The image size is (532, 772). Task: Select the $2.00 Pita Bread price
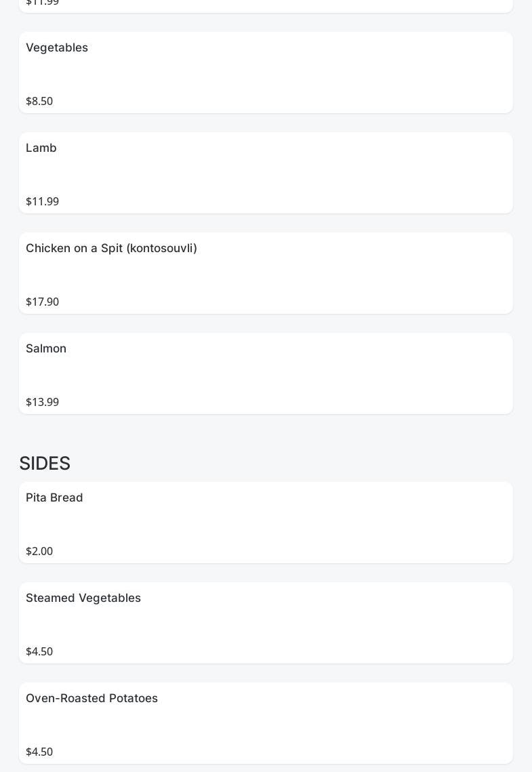[x=39, y=551]
